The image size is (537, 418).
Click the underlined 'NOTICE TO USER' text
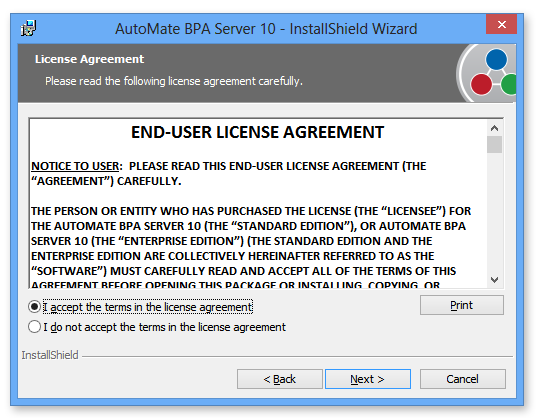coord(75,166)
